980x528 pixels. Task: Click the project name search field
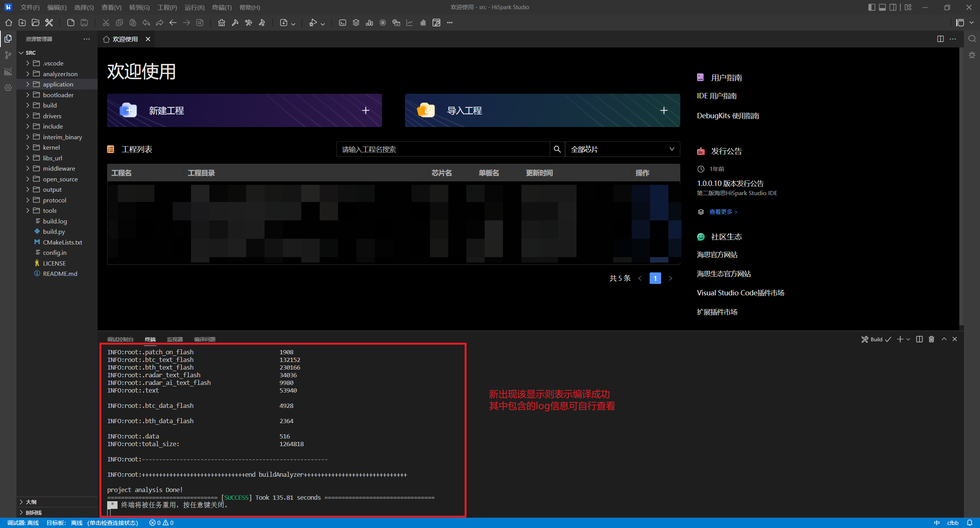tap(443, 149)
